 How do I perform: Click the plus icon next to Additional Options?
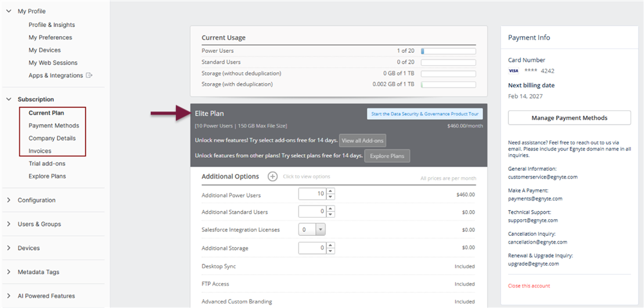coord(272,177)
